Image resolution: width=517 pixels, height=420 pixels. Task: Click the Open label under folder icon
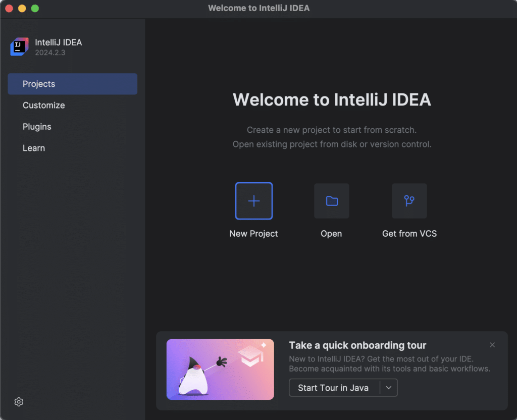point(331,233)
